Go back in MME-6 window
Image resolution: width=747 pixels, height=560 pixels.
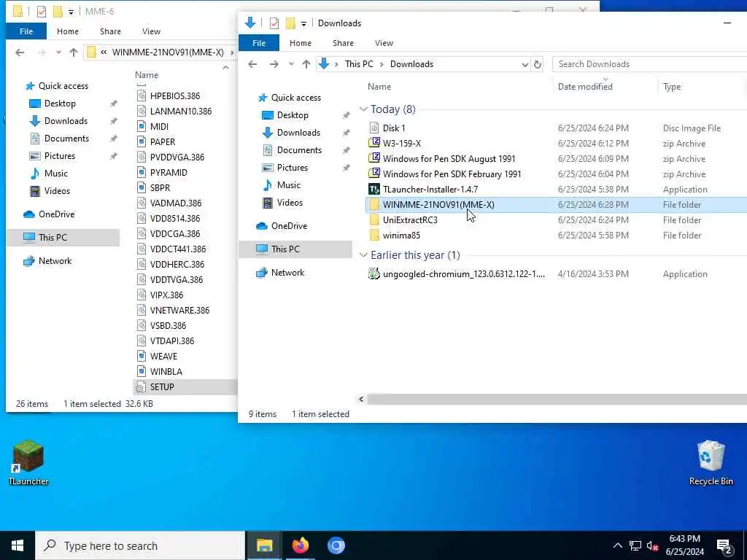pyautogui.click(x=20, y=52)
